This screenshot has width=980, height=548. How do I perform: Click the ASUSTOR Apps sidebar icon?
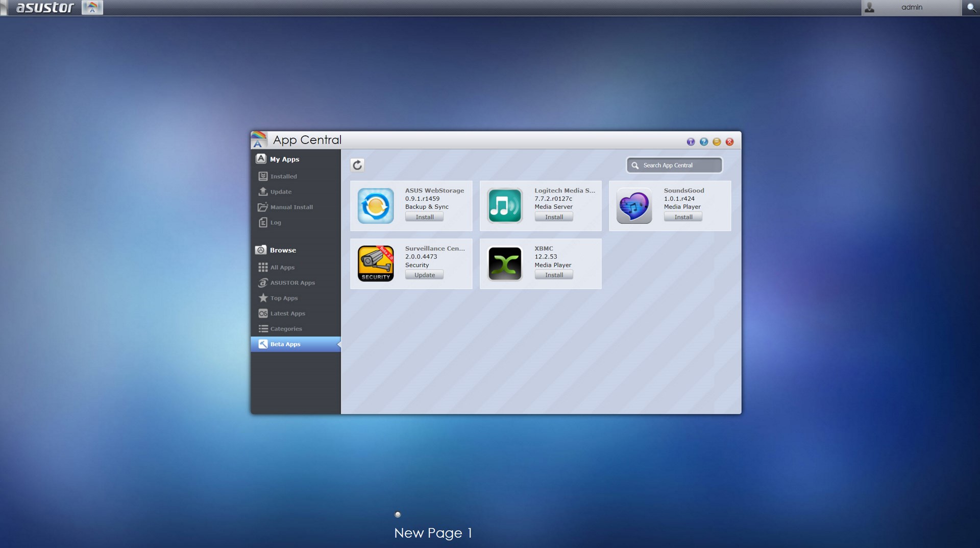tap(263, 282)
